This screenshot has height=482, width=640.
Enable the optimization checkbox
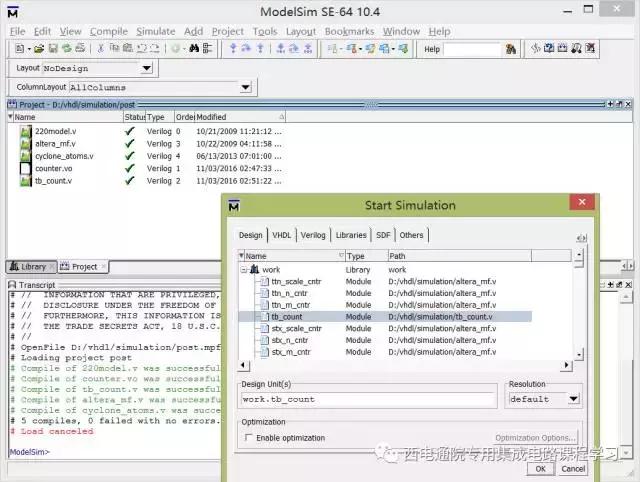click(248, 438)
